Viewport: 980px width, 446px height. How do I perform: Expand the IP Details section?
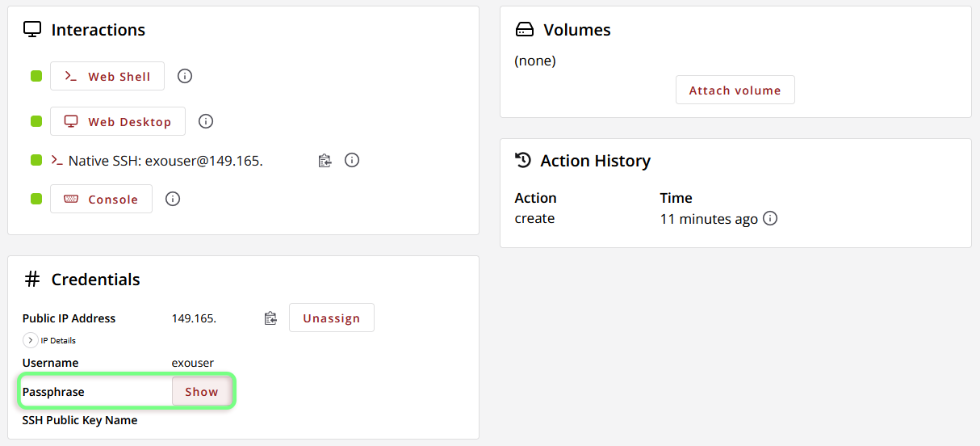31,340
